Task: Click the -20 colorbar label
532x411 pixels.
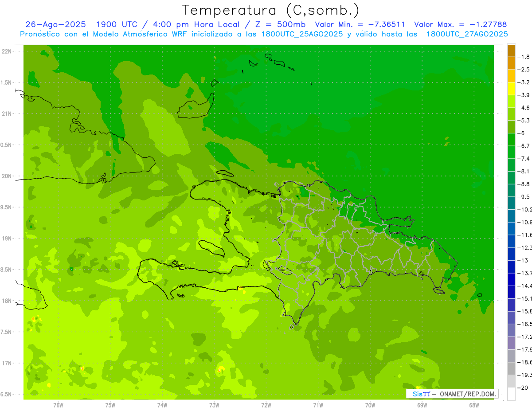Action: (x=523, y=388)
